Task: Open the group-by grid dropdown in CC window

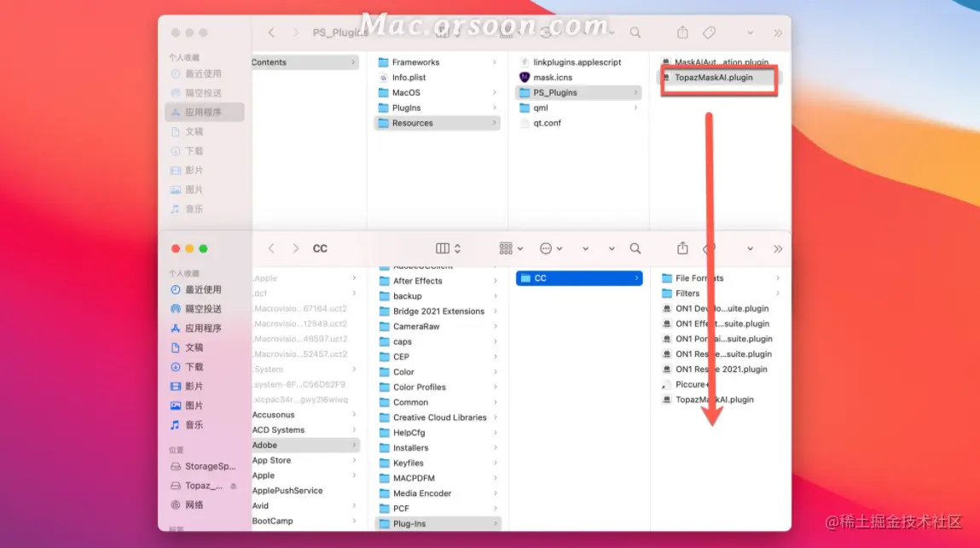Action: click(x=511, y=248)
